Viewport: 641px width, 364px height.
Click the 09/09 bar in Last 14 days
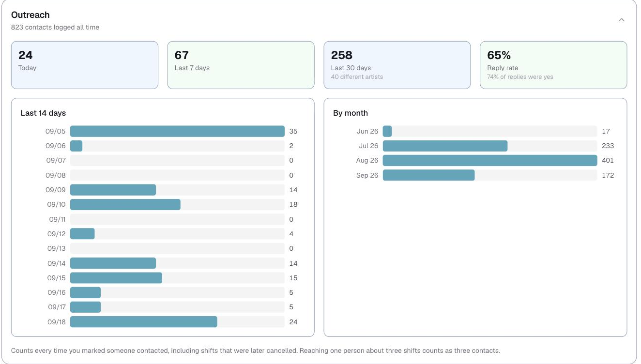click(x=113, y=190)
